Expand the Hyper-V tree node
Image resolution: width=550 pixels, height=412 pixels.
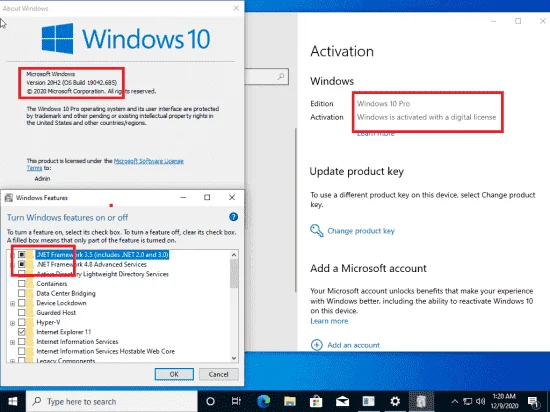pos(13,323)
